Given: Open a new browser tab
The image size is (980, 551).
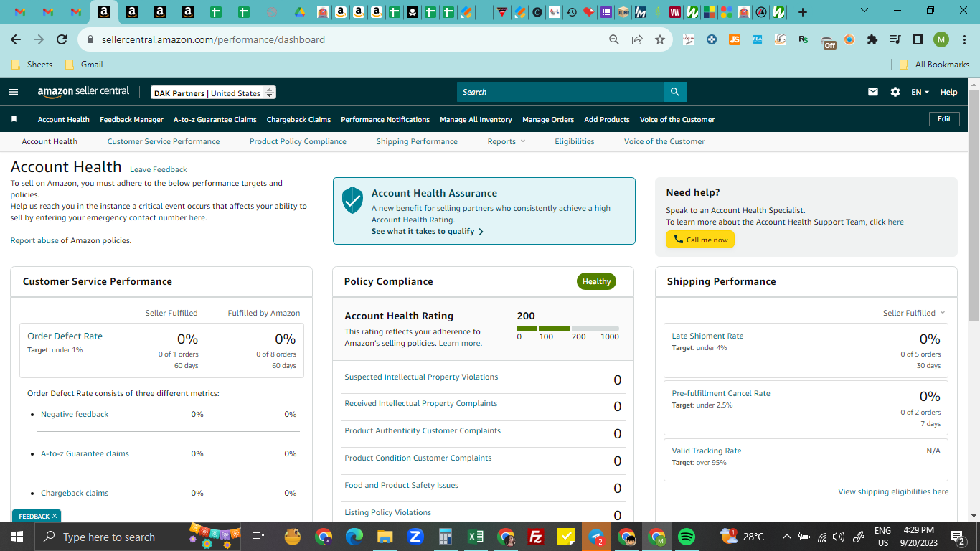Looking at the screenshot, I should [x=803, y=12].
